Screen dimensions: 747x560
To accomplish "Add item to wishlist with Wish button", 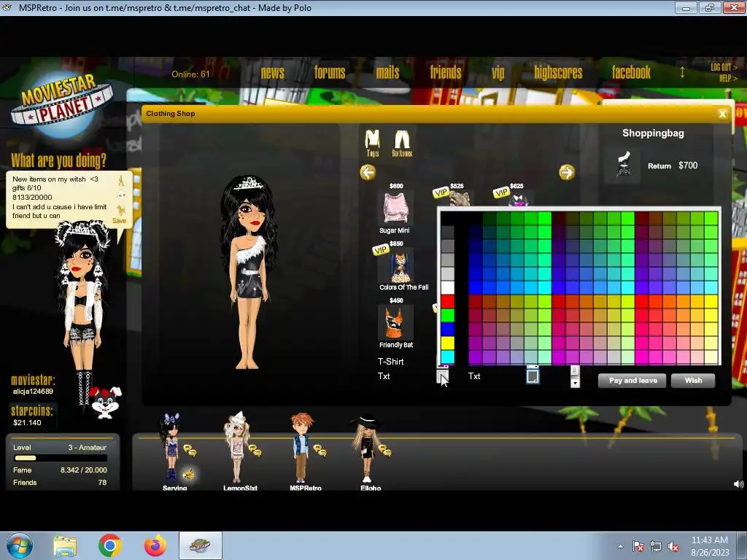I will click(x=693, y=381).
